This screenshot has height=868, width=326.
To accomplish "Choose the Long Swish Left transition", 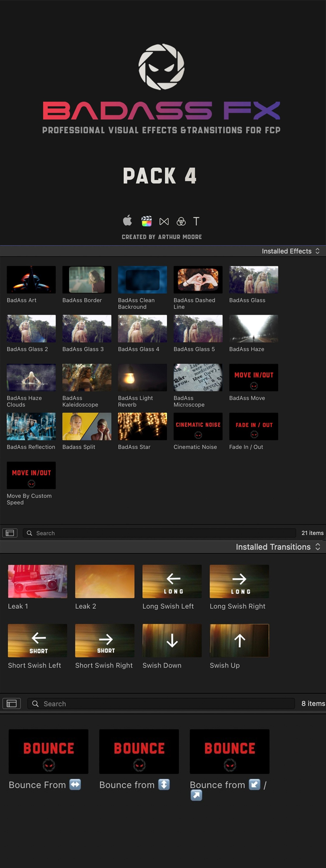I will coord(172,582).
